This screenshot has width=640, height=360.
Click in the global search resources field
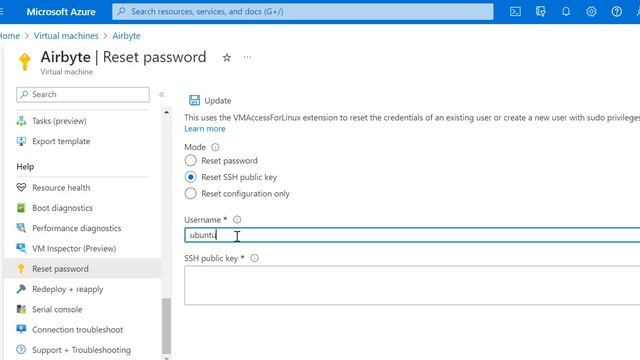(302, 11)
